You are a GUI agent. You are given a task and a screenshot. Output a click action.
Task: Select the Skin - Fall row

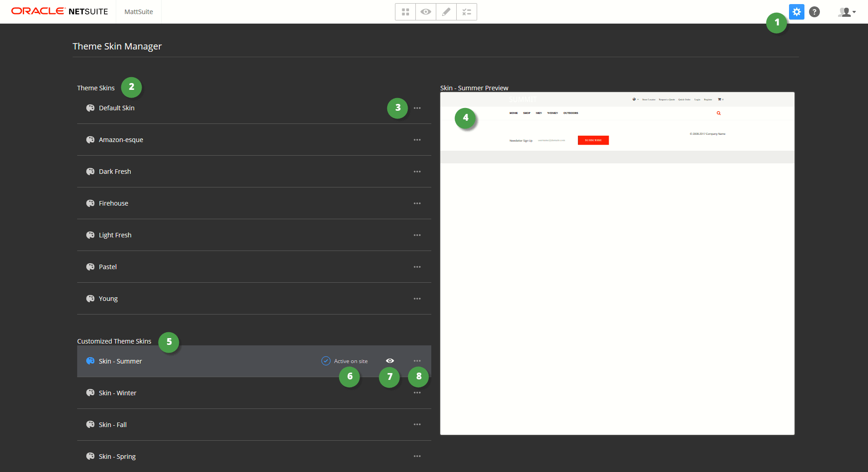tap(254, 425)
